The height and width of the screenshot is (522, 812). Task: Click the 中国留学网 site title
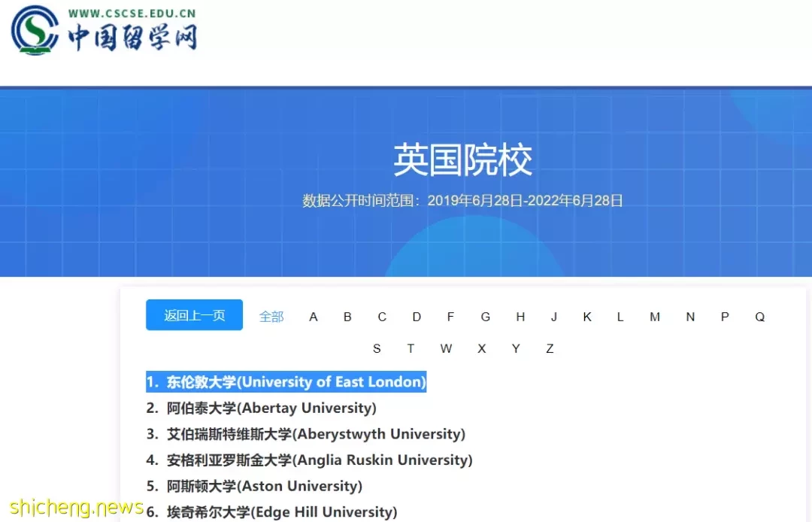(x=132, y=38)
